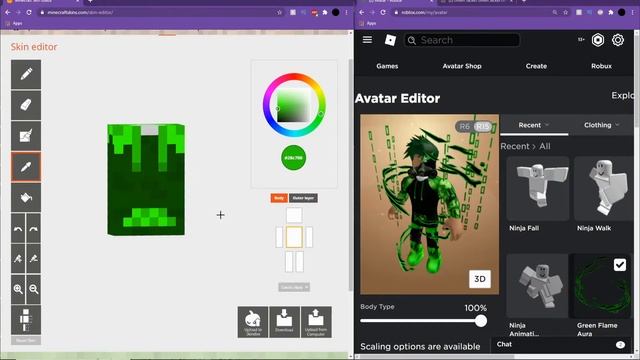Select the Ninja Fall animation thumbnail
Viewport: 640px width, 360px height.
point(537,189)
